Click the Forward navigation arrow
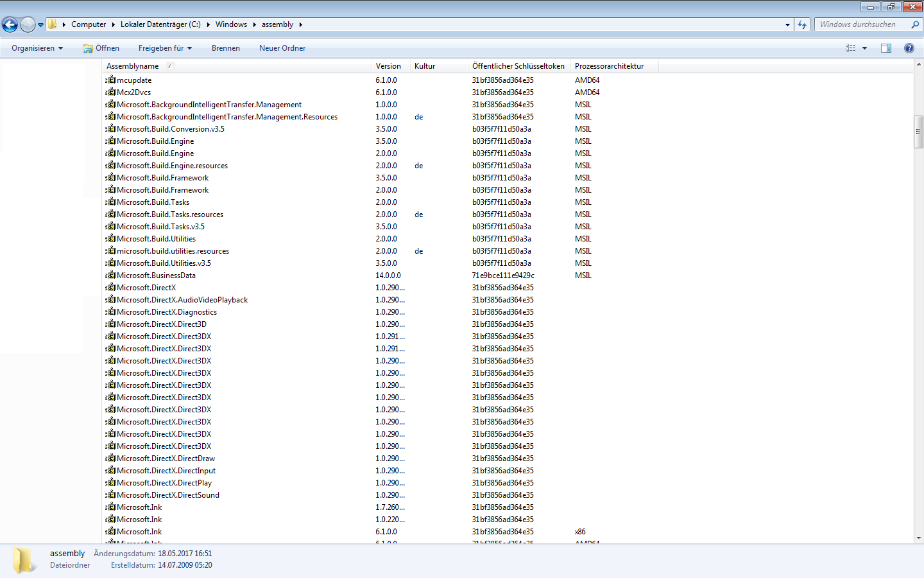924x578 pixels. tap(28, 24)
